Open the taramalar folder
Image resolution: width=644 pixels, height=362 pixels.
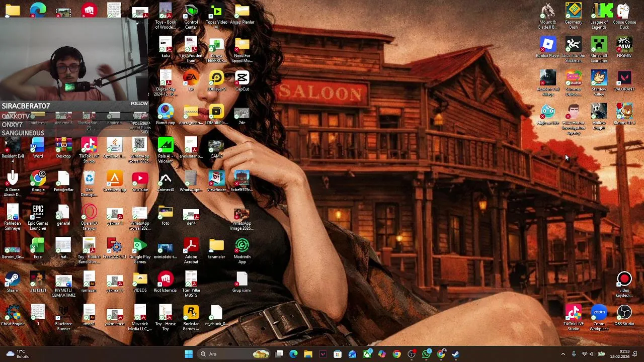(x=216, y=248)
